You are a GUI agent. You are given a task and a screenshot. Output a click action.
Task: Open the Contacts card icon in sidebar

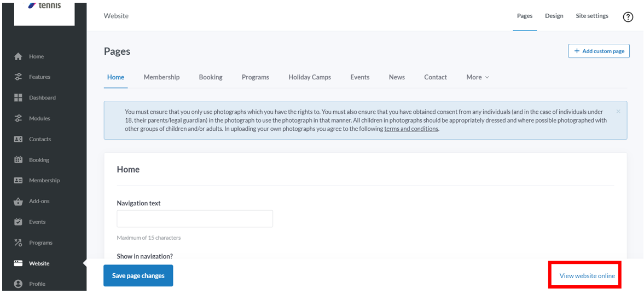point(18,139)
